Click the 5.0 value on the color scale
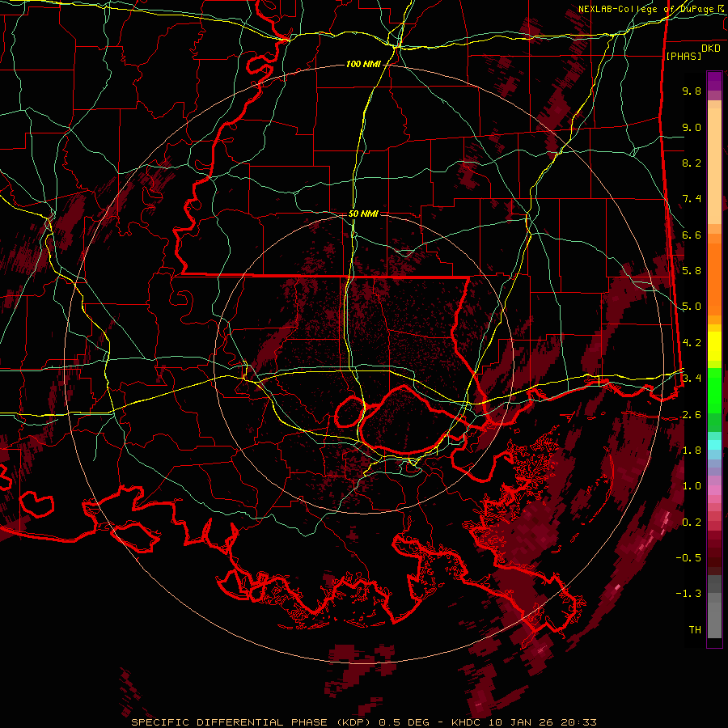The height and width of the screenshot is (728, 728). [692, 307]
